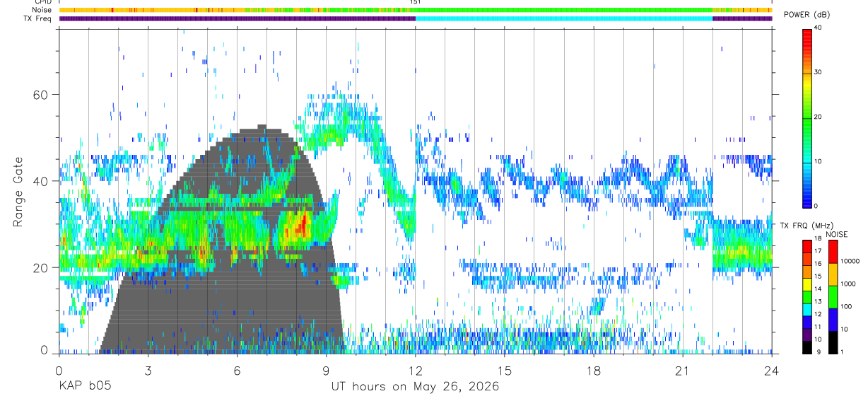Click the '21' hour tick on the time axis
The image size is (868, 401).
pyautogui.click(x=682, y=370)
